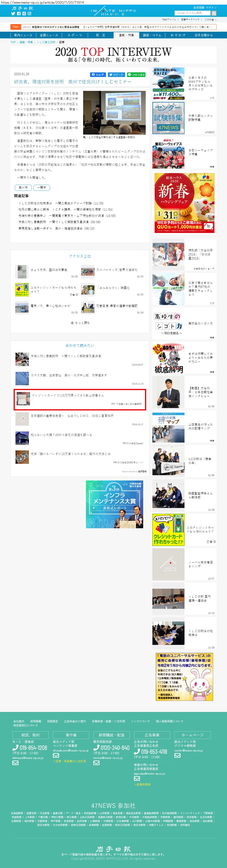This screenshot has width=227, height=868.
Task: Click the 記事データベース link
Action: 190,20
